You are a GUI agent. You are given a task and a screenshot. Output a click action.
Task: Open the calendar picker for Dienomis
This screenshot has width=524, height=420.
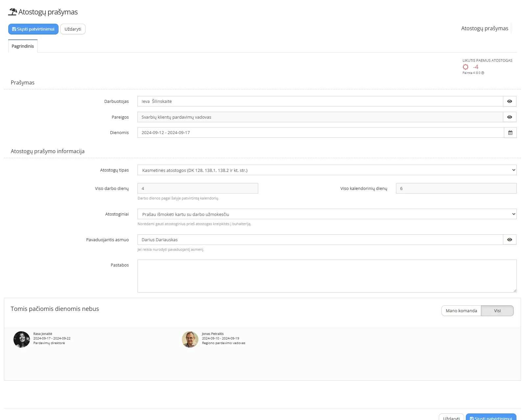tap(510, 133)
